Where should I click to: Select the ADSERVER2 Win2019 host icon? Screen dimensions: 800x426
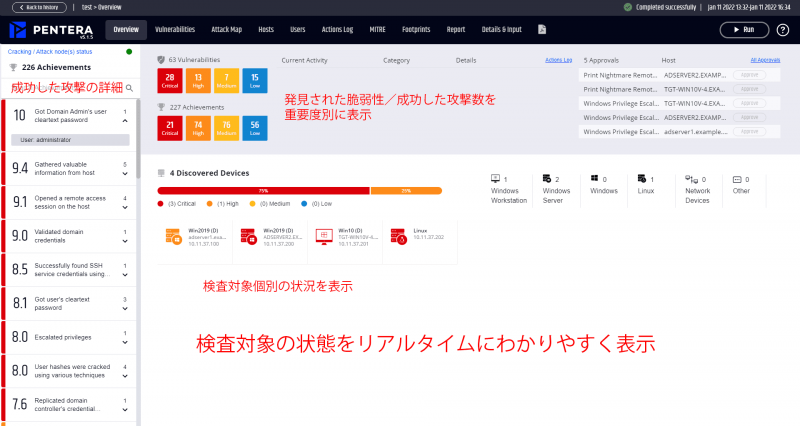pyautogui.click(x=248, y=237)
